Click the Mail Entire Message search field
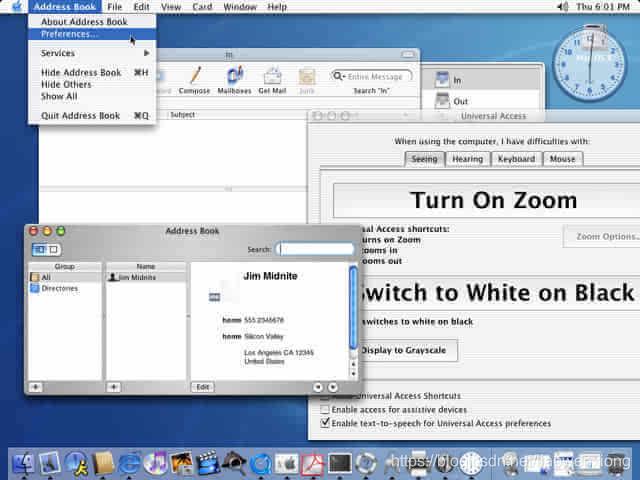This screenshot has height=480, width=640. [371, 76]
